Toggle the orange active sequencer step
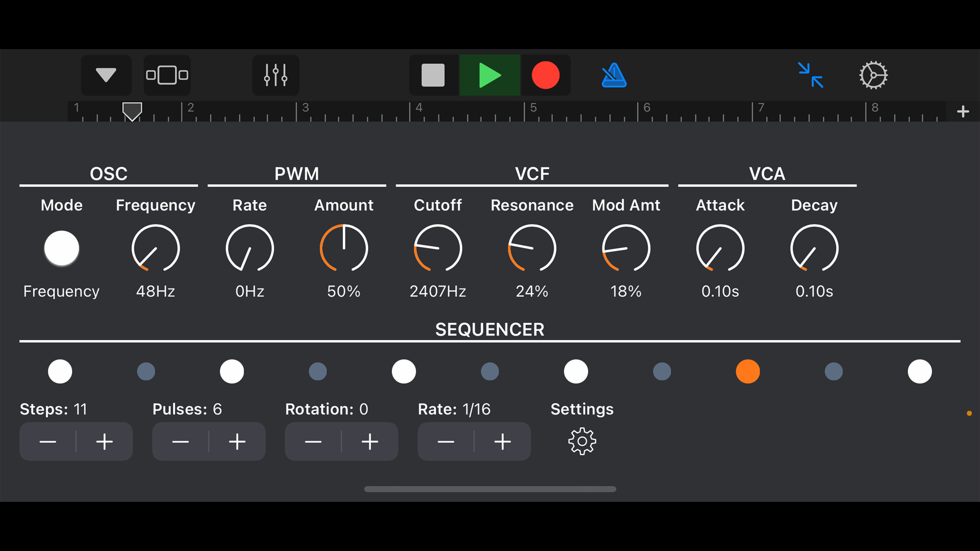Viewport: 980px width, 551px height. coord(748,371)
